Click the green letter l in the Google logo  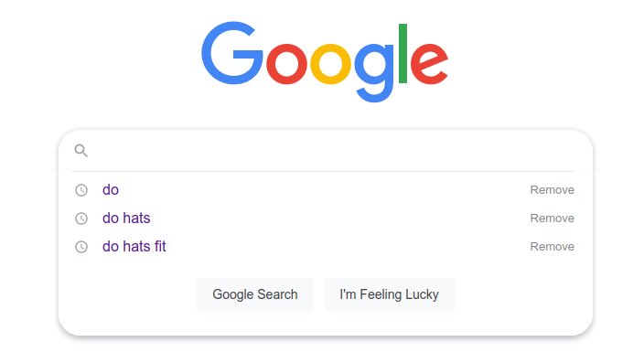[x=402, y=53]
